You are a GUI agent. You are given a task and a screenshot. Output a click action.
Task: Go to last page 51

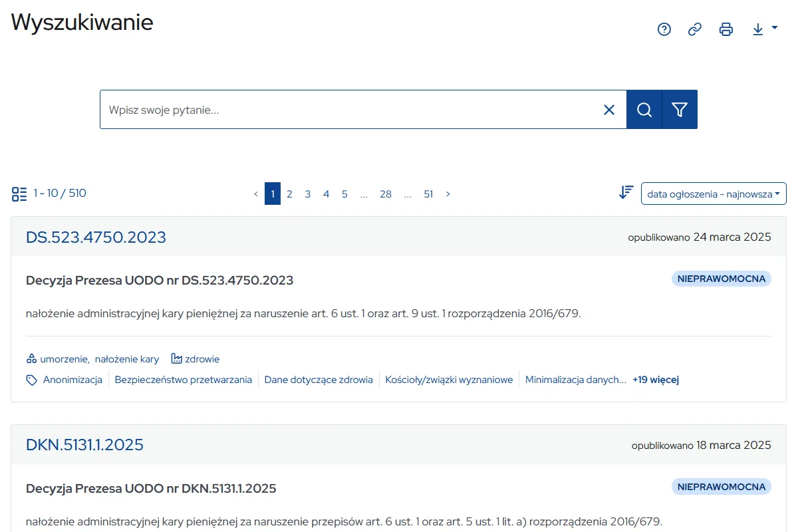click(x=428, y=194)
